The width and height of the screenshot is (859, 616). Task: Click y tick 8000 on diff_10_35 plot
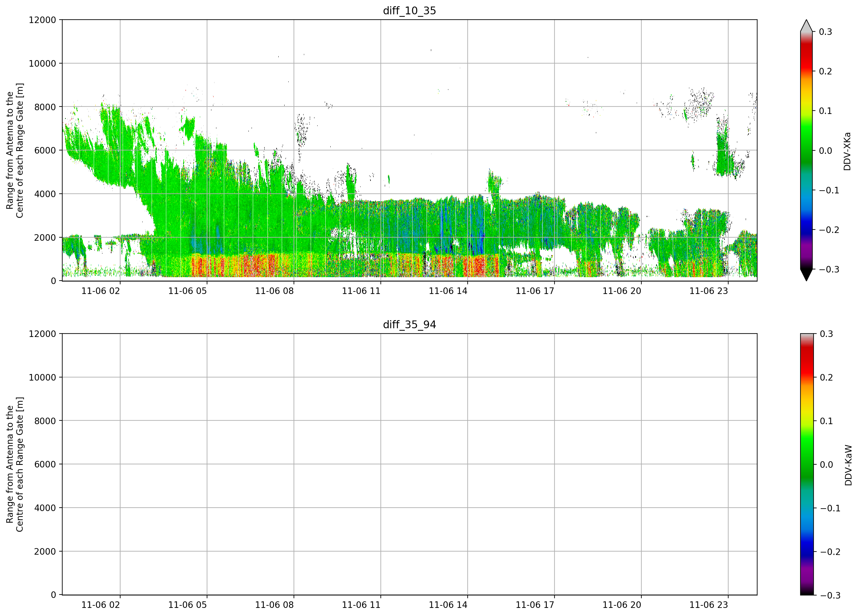coord(45,107)
